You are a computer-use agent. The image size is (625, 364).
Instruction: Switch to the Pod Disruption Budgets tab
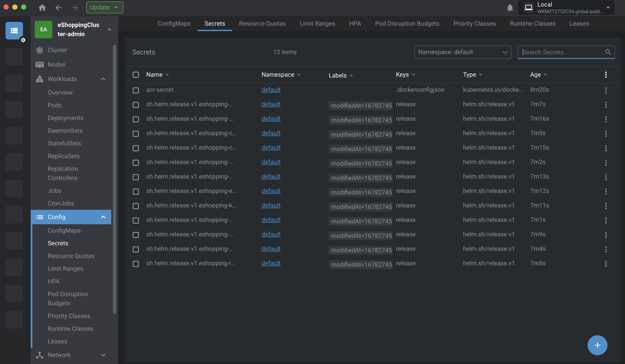407,24
